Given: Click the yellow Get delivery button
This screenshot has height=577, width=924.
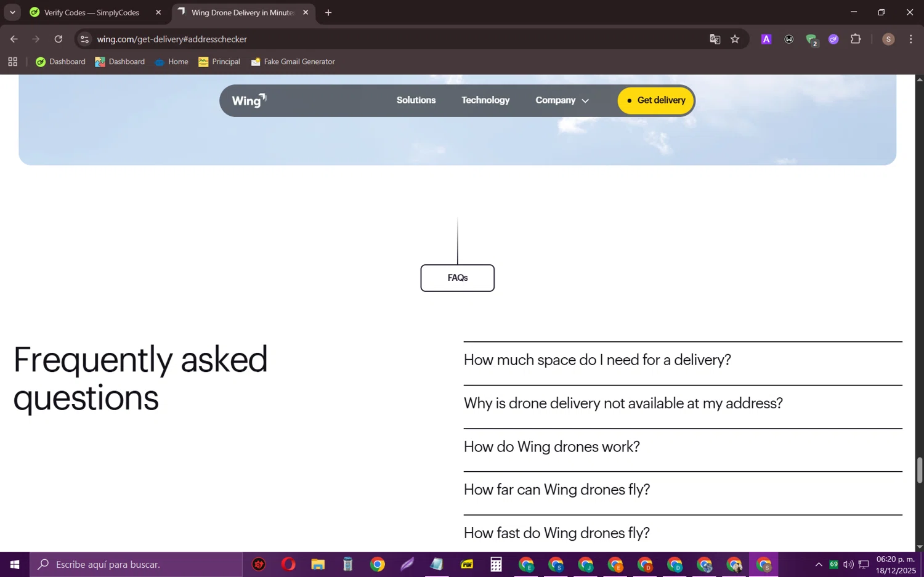Looking at the screenshot, I should click(x=655, y=100).
